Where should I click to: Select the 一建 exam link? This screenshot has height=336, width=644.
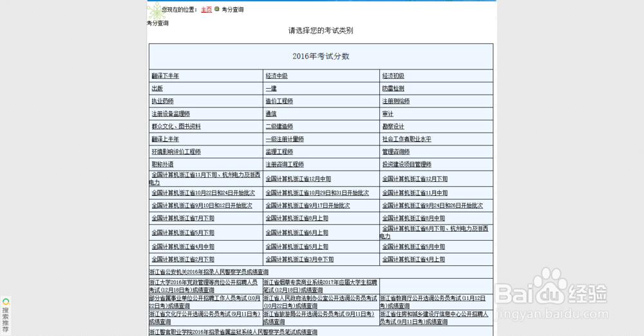pos(271,88)
